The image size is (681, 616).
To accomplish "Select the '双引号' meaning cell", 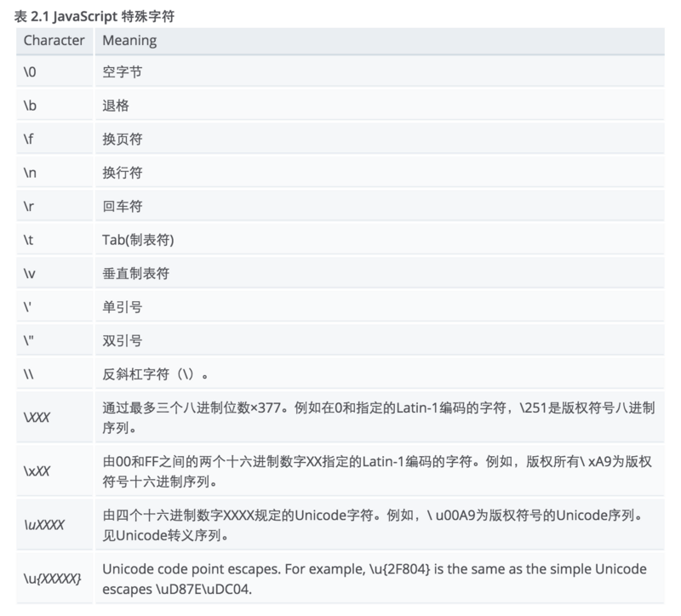I will point(380,340).
